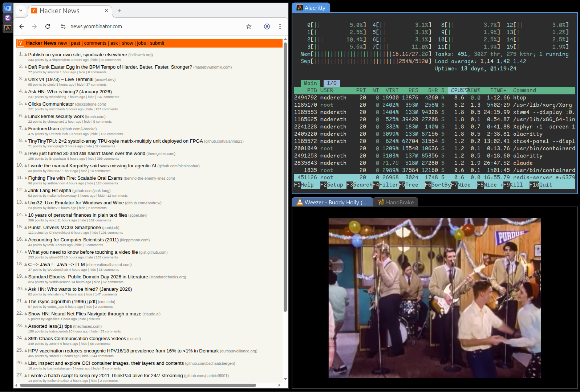Click the Hacker News Y logo
Image resolution: width=580 pixels, height=392 pixels.
point(21,43)
